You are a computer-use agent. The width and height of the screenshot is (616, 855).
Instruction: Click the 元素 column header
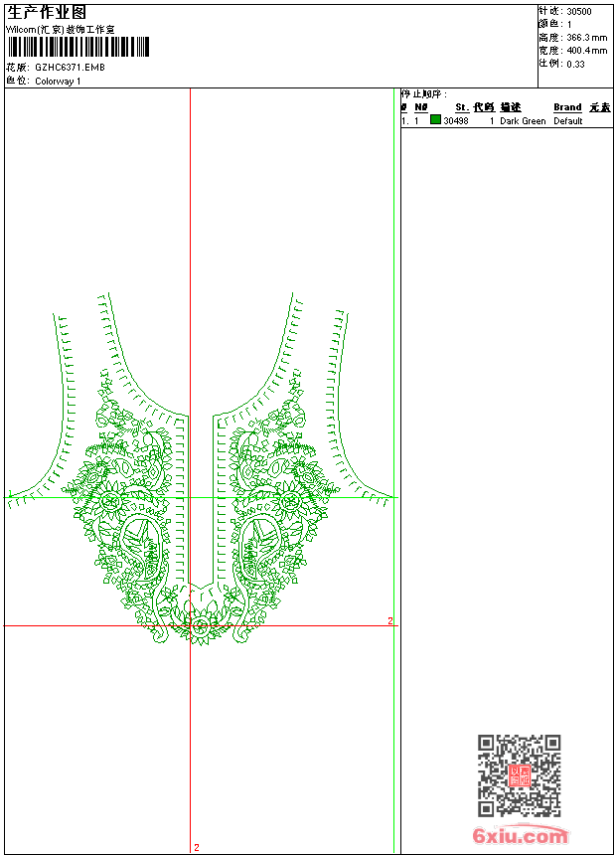point(600,107)
